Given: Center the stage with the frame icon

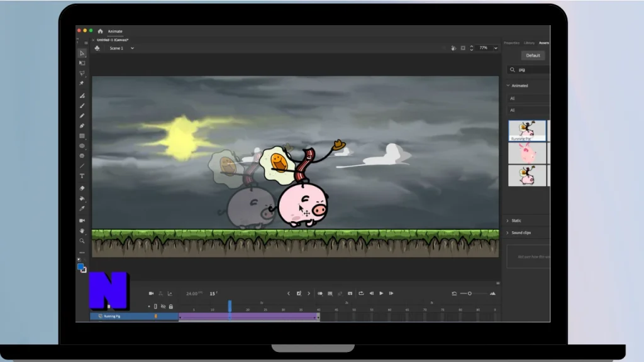Looking at the screenshot, I should coord(463,48).
